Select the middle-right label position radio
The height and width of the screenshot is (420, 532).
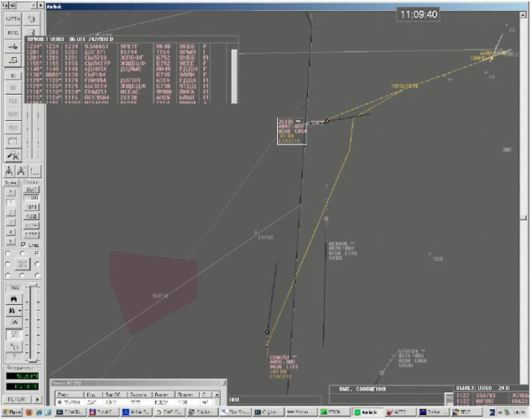click(x=37, y=264)
